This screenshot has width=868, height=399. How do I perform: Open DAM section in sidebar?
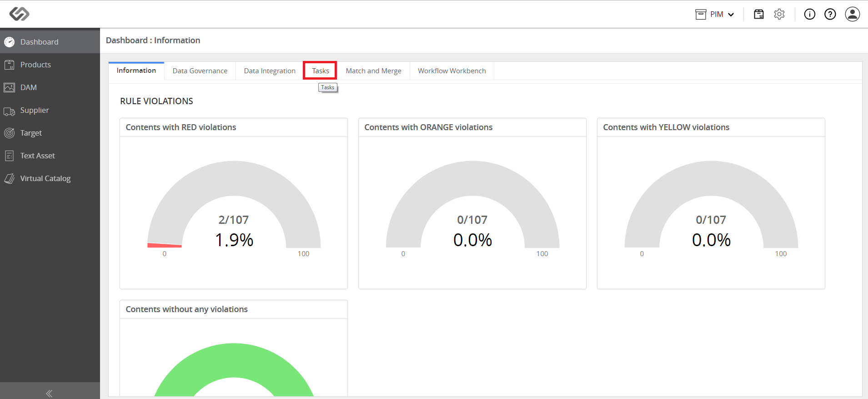point(50,87)
